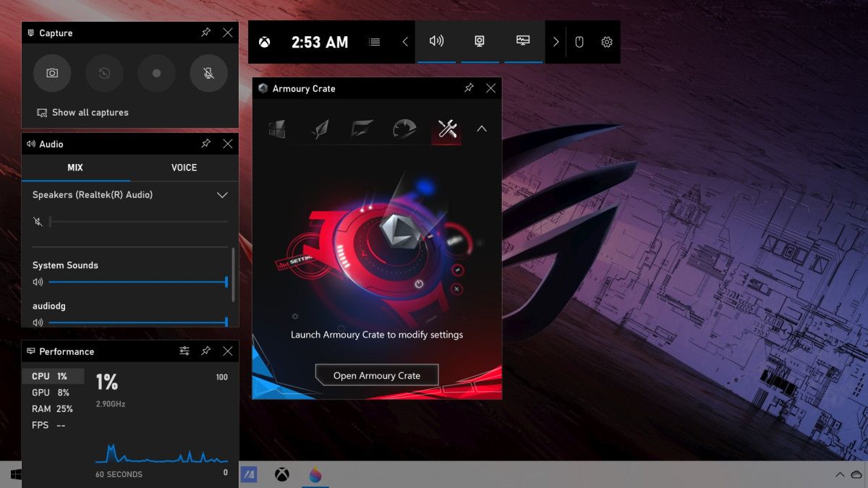Select Turbo mode in Armoury Crate
Image resolution: width=868 pixels, height=488 pixels.
(x=404, y=129)
